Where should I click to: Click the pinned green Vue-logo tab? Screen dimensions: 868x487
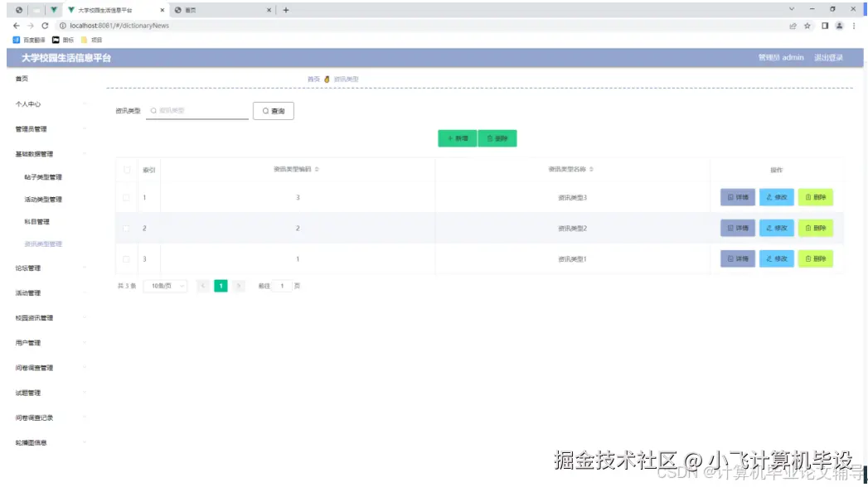coord(54,10)
